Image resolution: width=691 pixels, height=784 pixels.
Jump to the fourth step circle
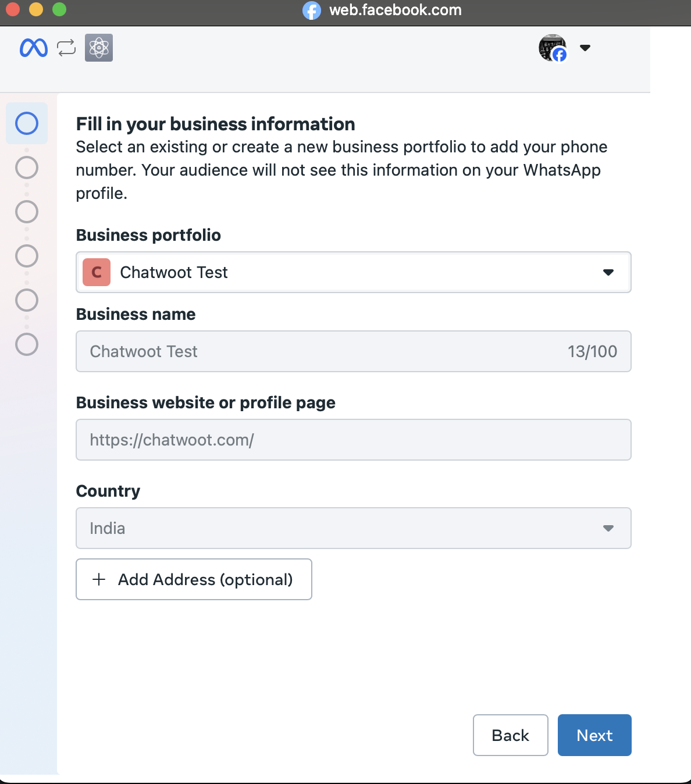point(27,256)
